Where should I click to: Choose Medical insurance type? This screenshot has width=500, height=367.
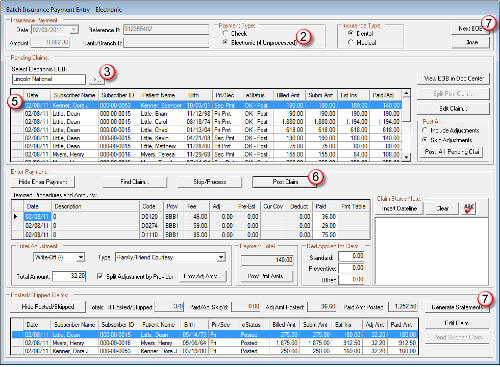[x=350, y=42]
